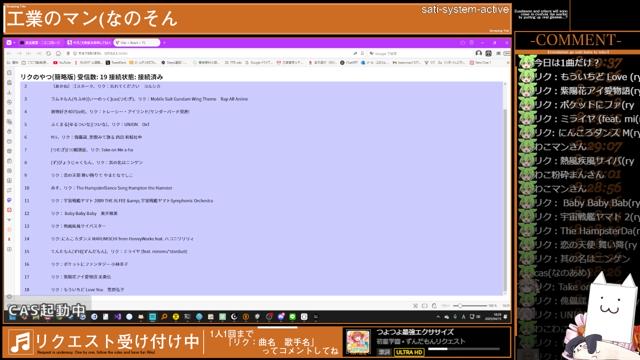Open the Vivaldi menu icon in the title bar
640x360 pixels.
[x=9, y=42]
